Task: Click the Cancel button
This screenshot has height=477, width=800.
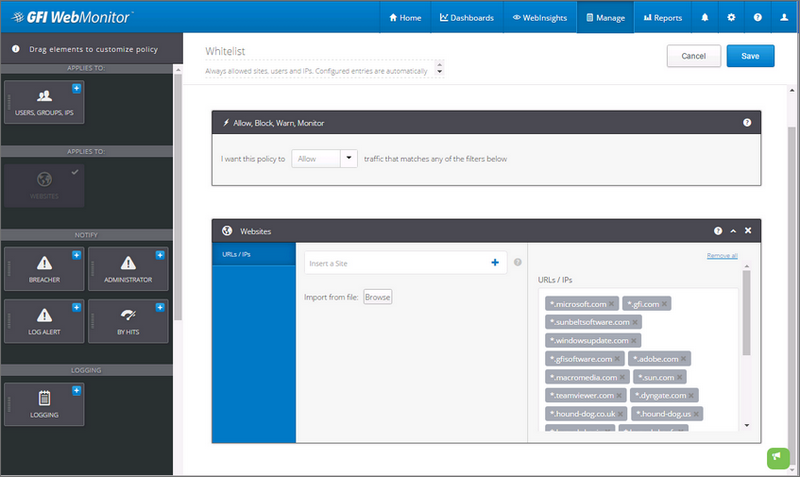Action: 693,56
